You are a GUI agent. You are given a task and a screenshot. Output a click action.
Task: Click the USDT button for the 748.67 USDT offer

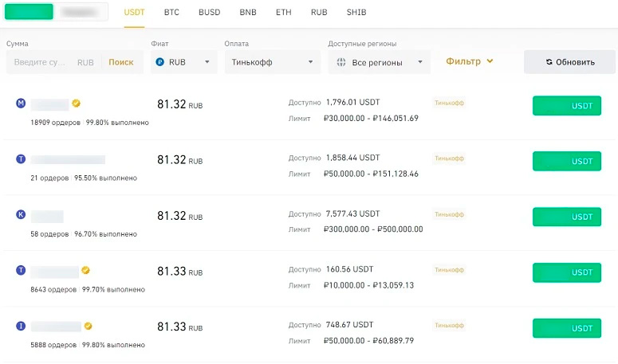[x=567, y=328]
